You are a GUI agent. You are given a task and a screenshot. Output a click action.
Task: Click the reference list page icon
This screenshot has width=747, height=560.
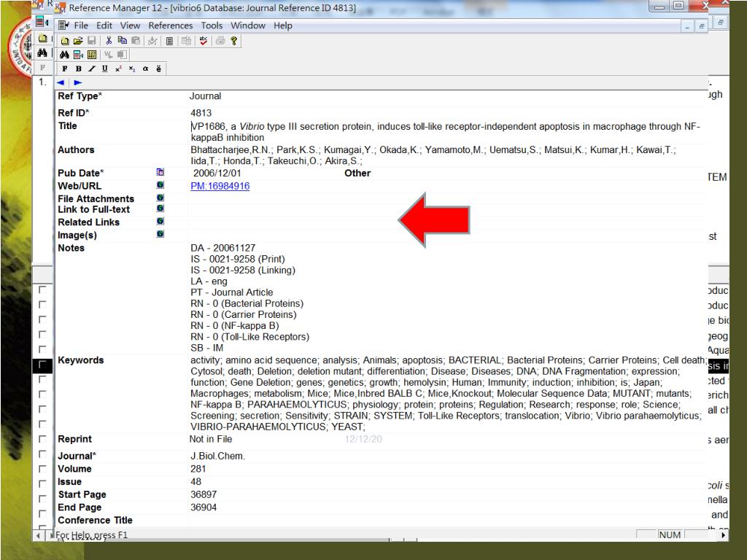[x=169, y=41]
